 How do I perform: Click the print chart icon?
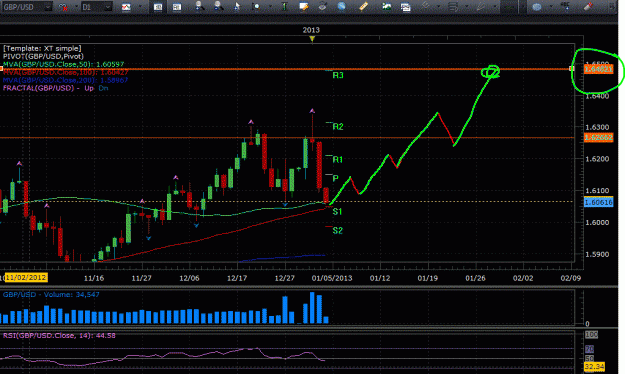322,6
